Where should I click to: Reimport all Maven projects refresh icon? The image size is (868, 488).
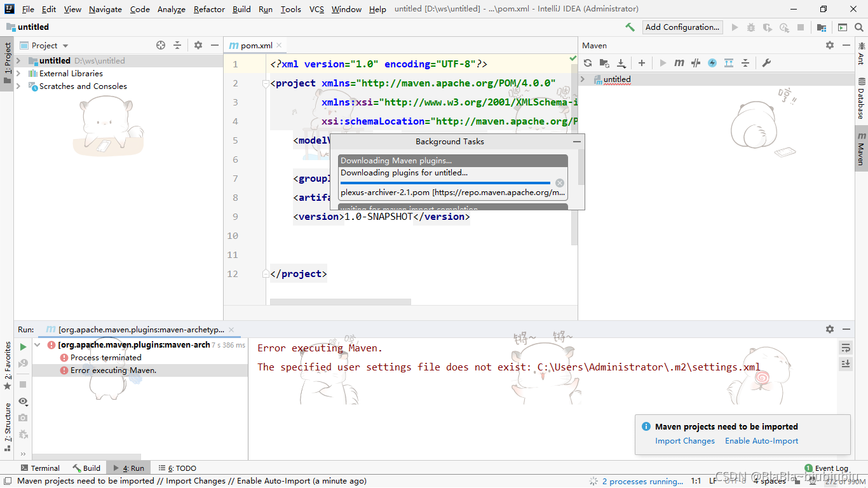(588, 63)
